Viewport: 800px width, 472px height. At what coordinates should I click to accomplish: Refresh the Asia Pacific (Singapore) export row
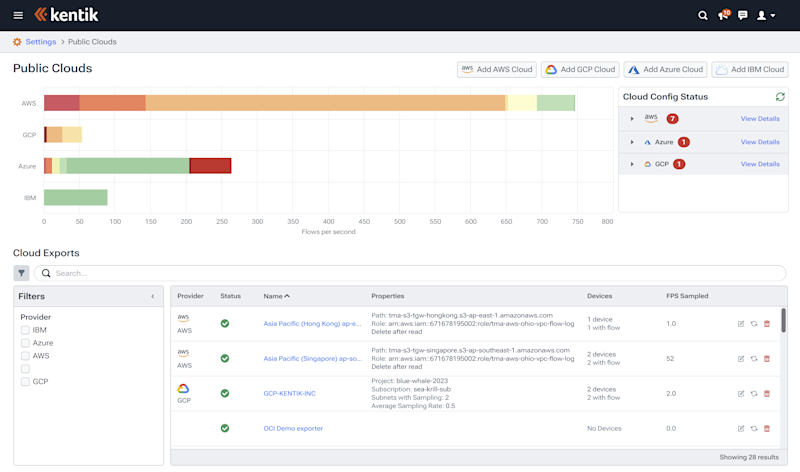pos(754,359)
